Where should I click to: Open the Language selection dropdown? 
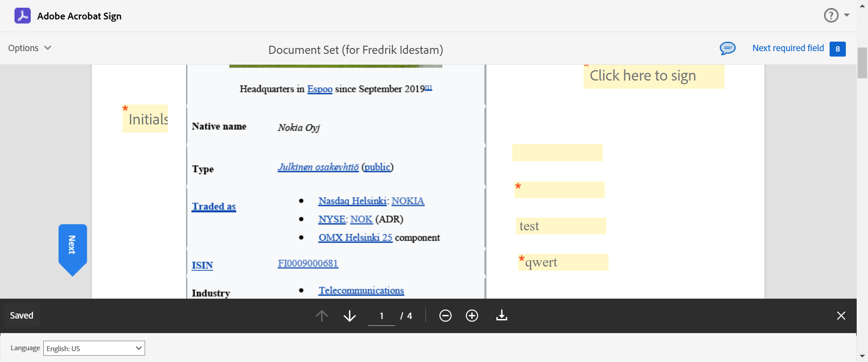(x=94, y=348)
